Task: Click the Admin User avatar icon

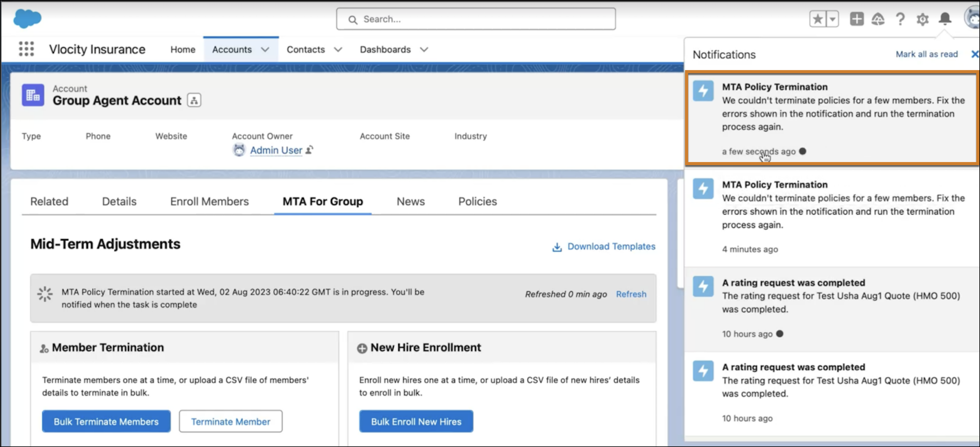Action: [x=239, y=150]
